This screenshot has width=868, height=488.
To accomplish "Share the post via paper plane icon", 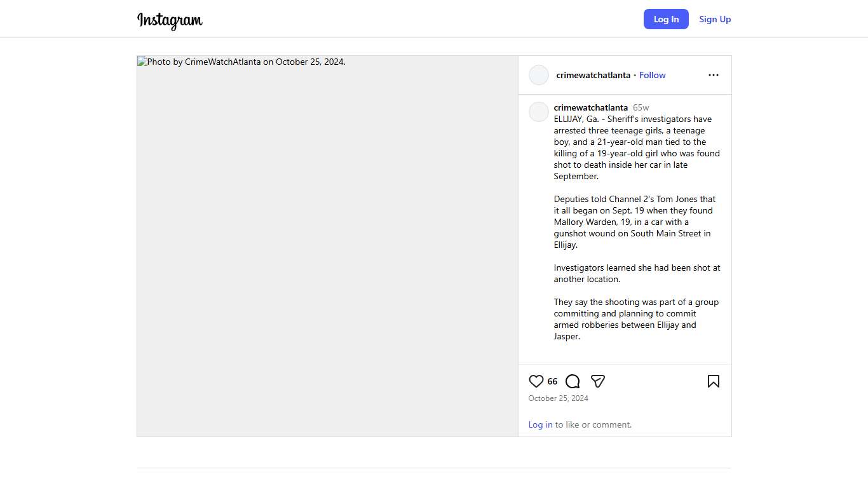I will coord(597,381).
